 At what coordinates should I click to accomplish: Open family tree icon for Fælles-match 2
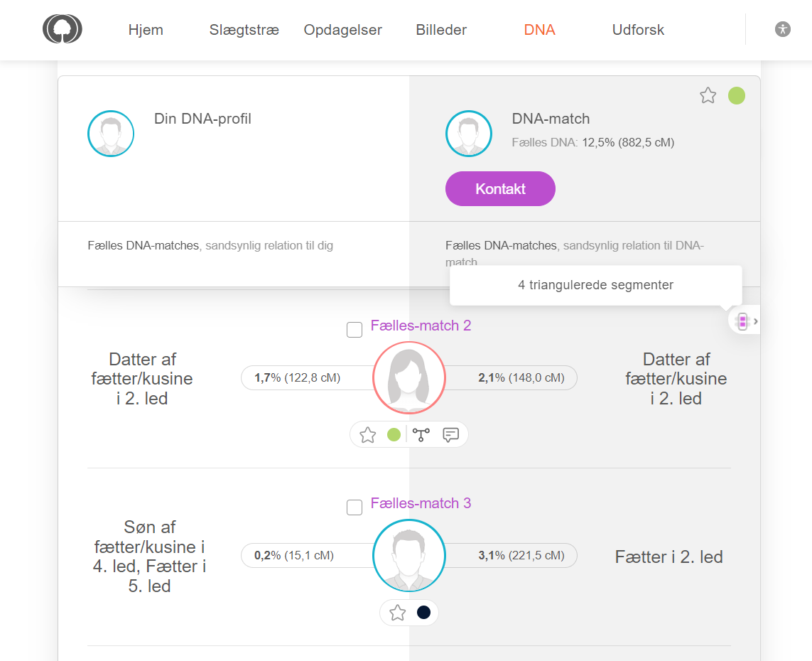click(x=422, y=435)
